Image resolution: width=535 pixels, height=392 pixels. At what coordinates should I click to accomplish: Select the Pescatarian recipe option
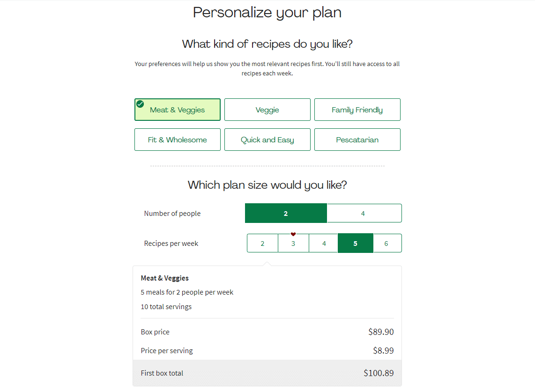click(x=357, y=140)
